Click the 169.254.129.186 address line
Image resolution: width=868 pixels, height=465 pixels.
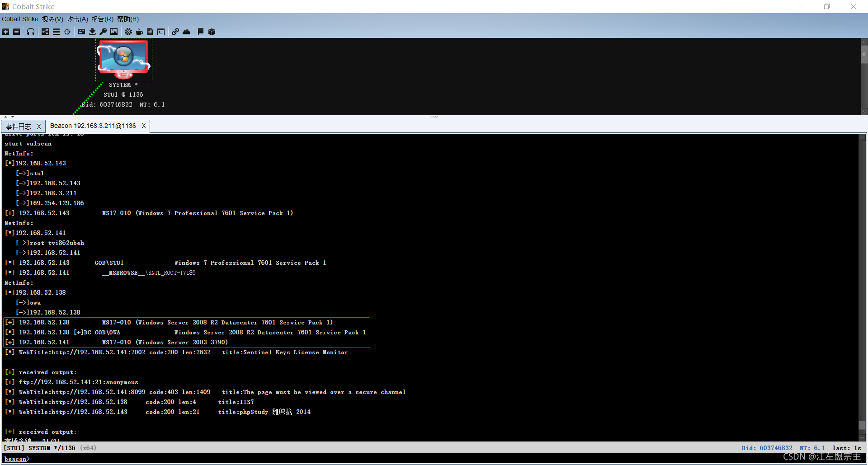[x=50, y=203]
